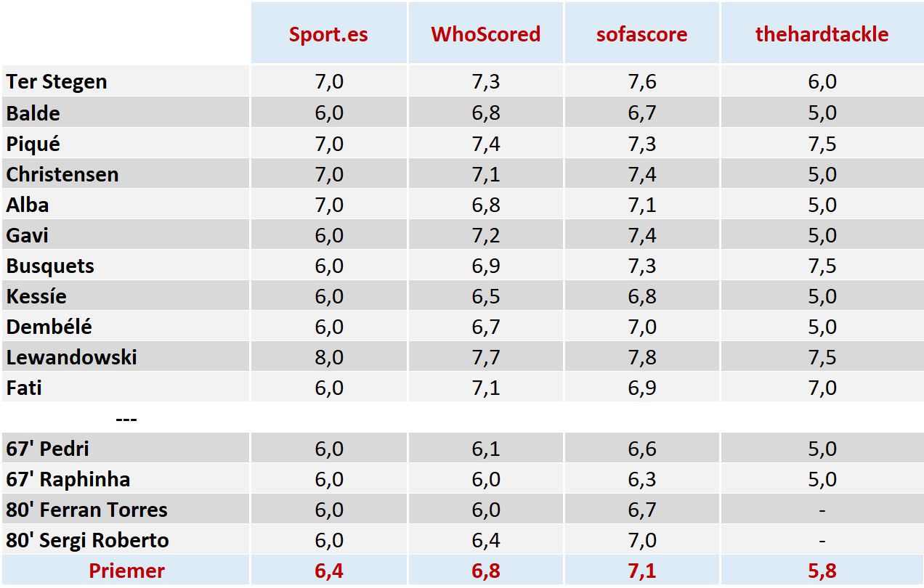Select the 67' Pedri row label
Viewport: 924px width, 588px height.
tap(48, 449)
